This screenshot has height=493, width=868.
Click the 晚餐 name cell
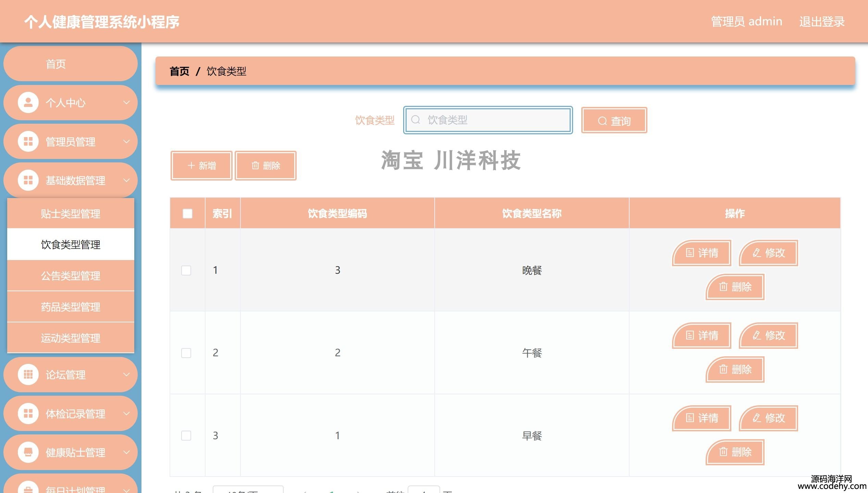point(532,270)
